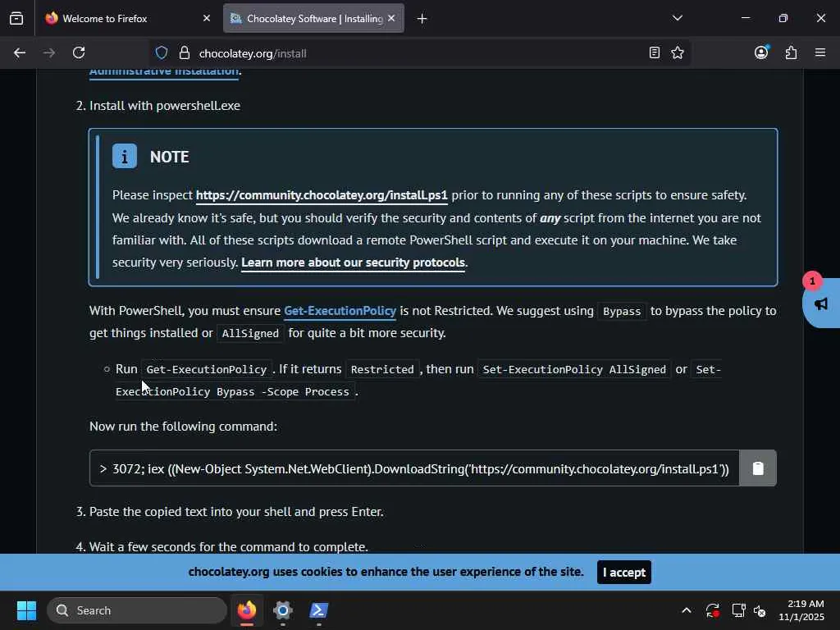Open the announcements megaphone side panel

[821, 304]
